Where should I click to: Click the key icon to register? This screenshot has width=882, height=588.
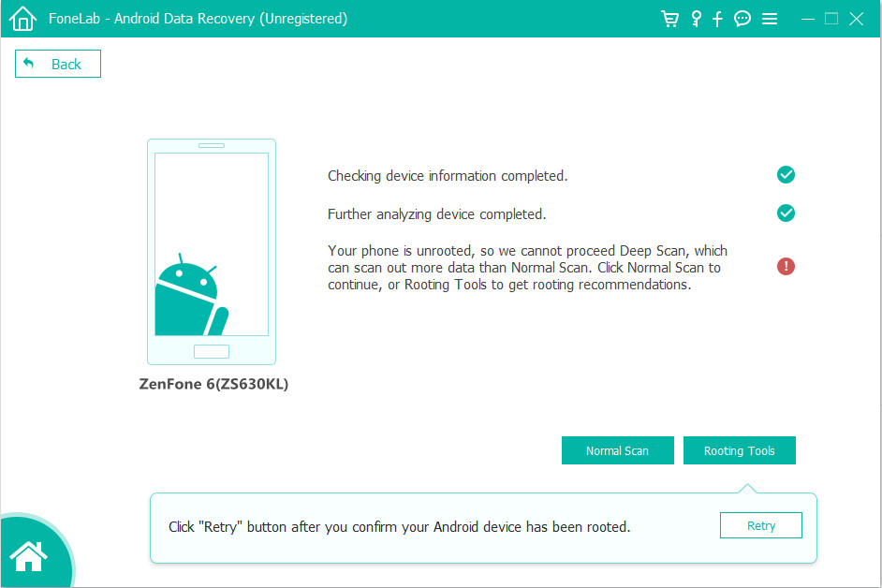(x=695, y=18)
